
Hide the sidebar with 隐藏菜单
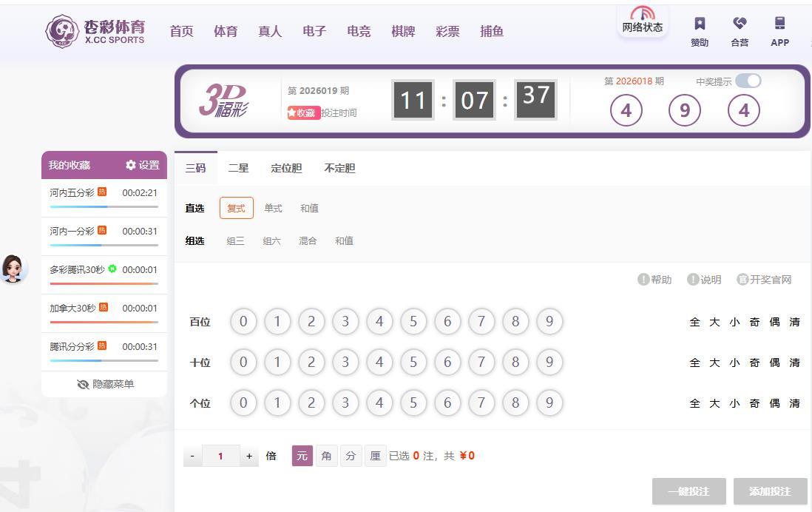pyautogui.click(x=105, y=384)
